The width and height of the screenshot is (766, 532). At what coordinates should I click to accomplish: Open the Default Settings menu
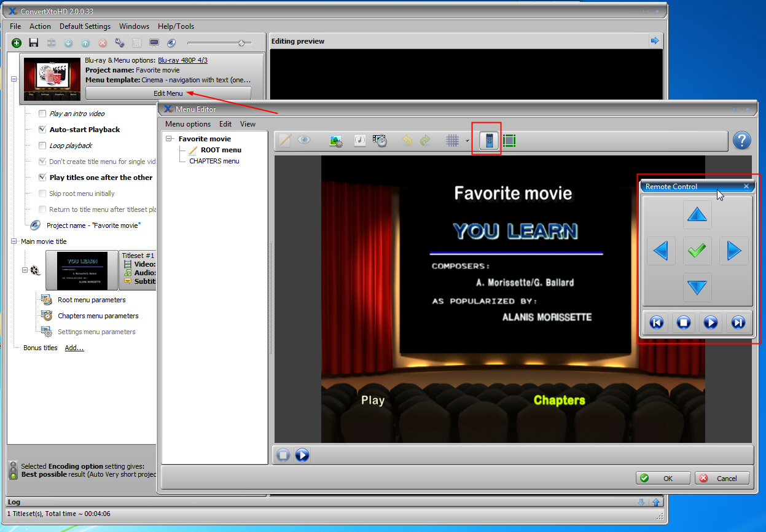[85, 26]
